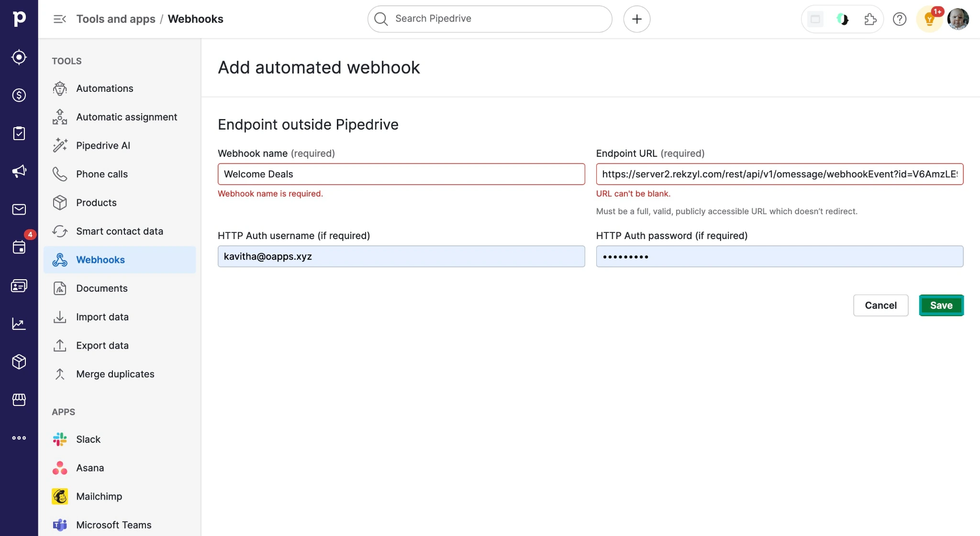Select Webhooks menu item
The width and height of the screenshot is (980, 536).
click(120, 260)
